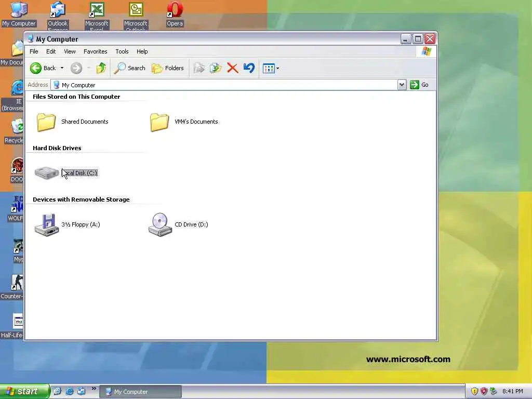Launch Internet Explorer from Quick Launch
The image size is (532, 399).
70,392
